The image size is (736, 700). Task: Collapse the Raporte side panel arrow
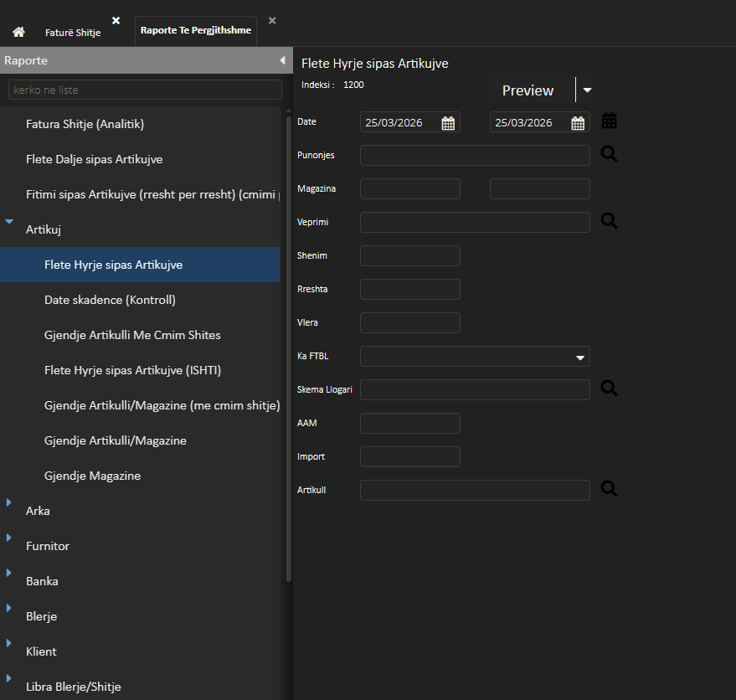(282, 61)
